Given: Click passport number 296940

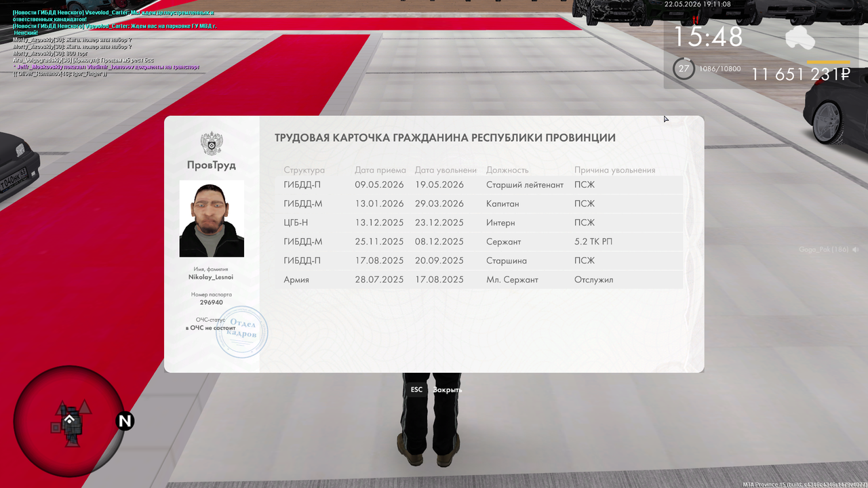Looking at the screenshot, I should tap(212, 303).
